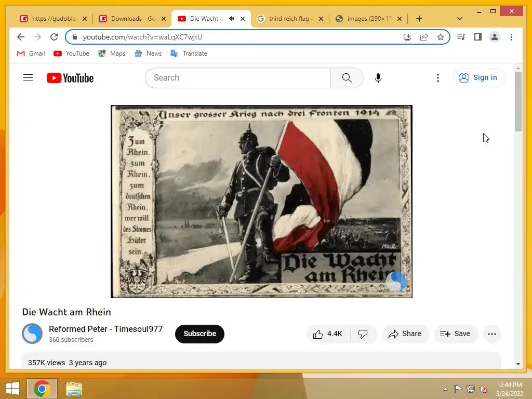Open File Explorer from taskbar
This screenshot has height=399, width=532.
point(74,389)
